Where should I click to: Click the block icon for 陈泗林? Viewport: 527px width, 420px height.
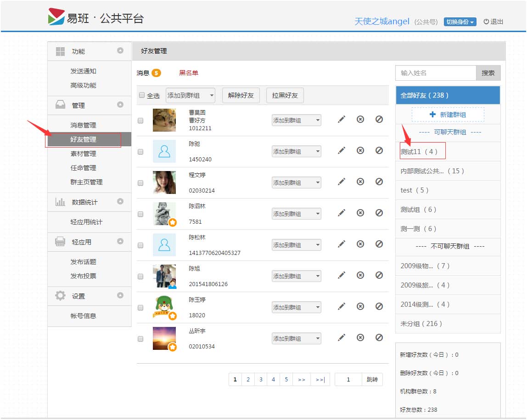(x=379, y=213)
